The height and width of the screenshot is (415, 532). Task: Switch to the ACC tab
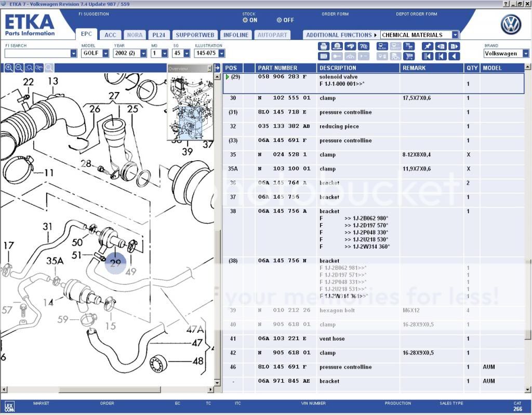(110, 35)
